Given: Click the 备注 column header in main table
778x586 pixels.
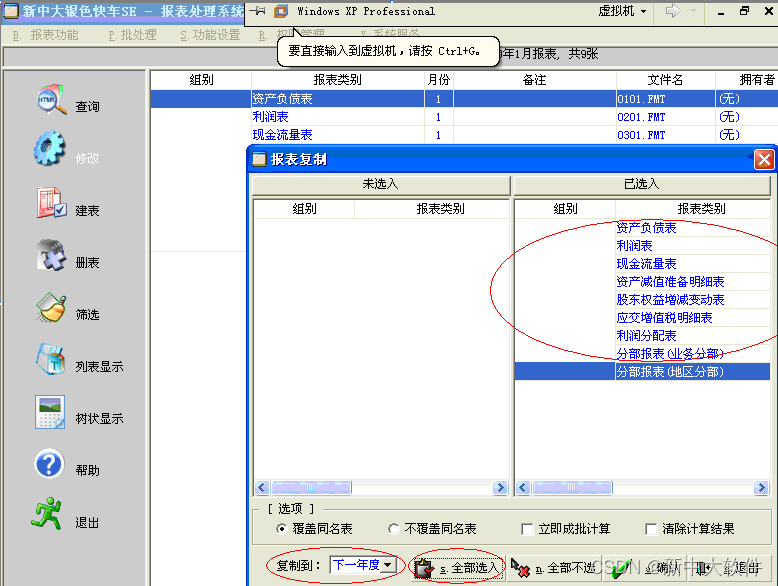Looking at the screenshot, I should (x=534, y=80).
